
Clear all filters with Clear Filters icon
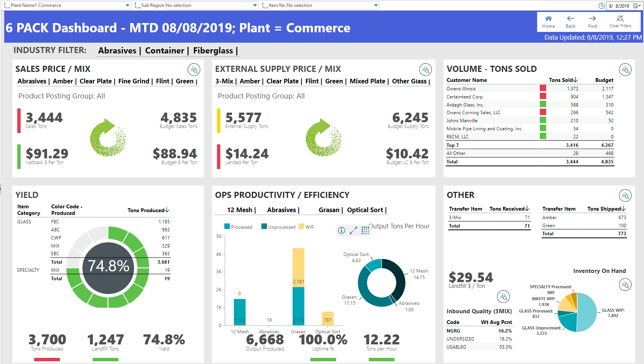[620, 19]
